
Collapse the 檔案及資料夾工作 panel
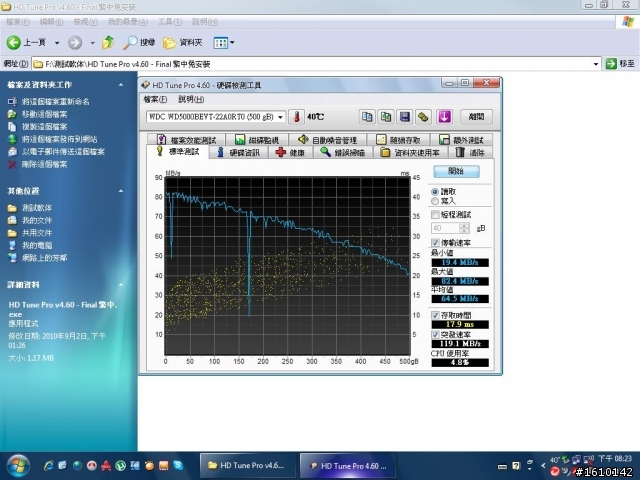click(121, 85)
